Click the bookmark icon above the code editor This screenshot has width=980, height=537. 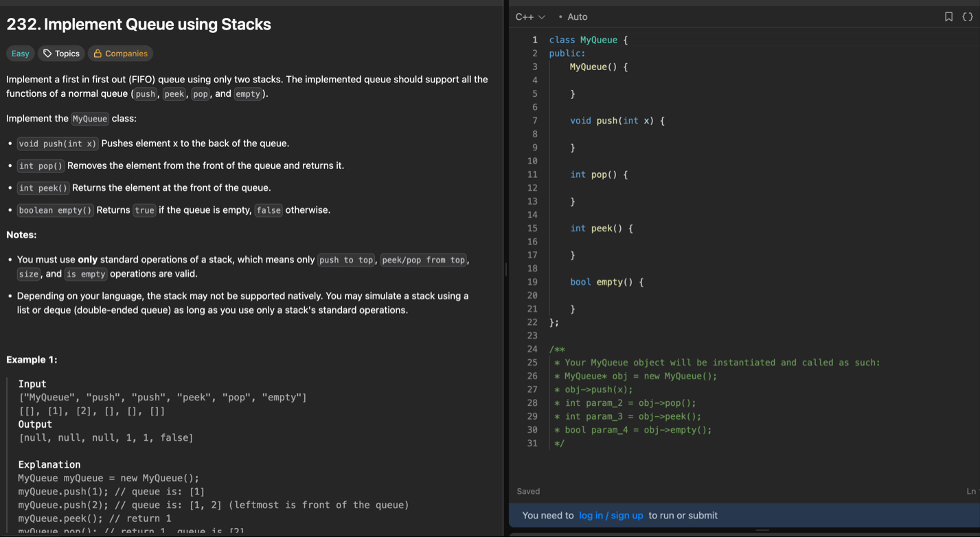948,16
